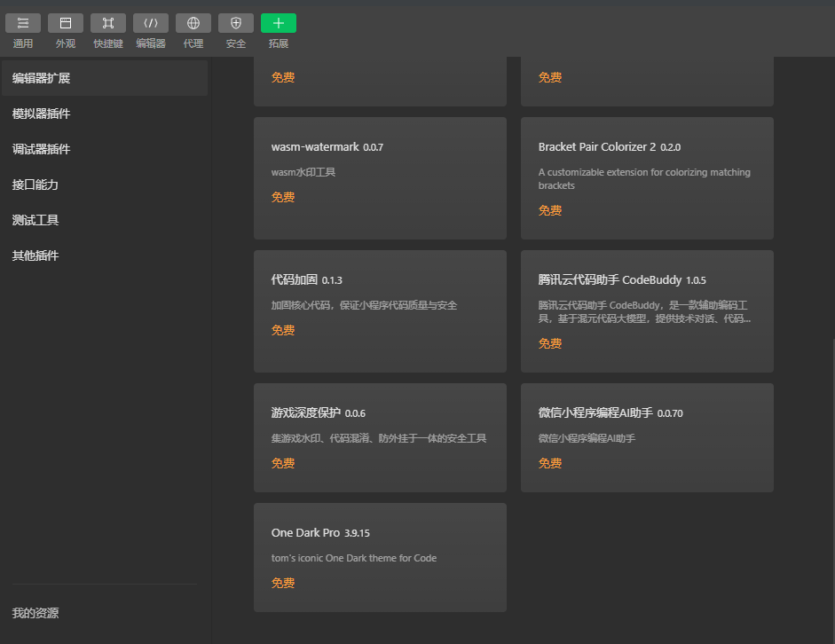Click the 'A customizable extension' description text
Viewport: 835px width, 644px height.
click(x=644, y=179)
